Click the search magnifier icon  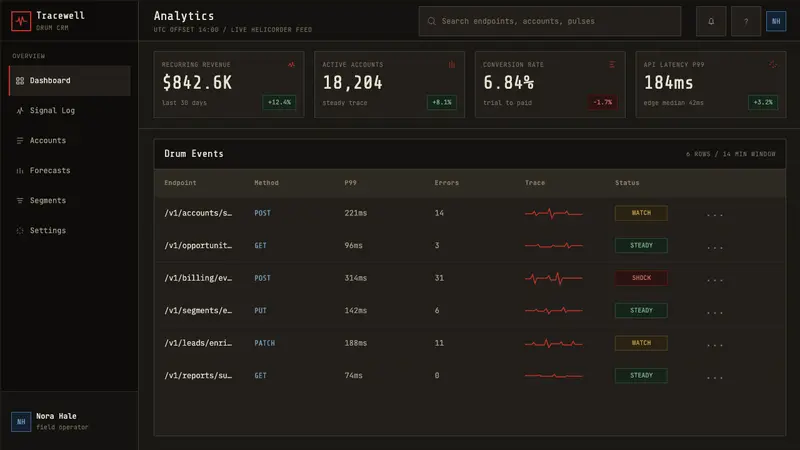click(x=432, y=21)
